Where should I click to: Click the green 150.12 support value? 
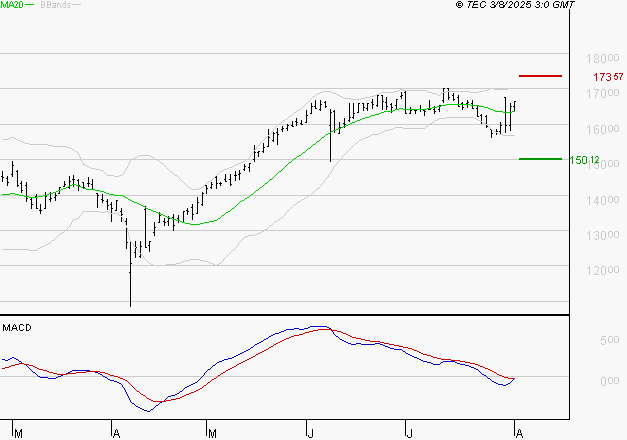(x=585, y=160)
